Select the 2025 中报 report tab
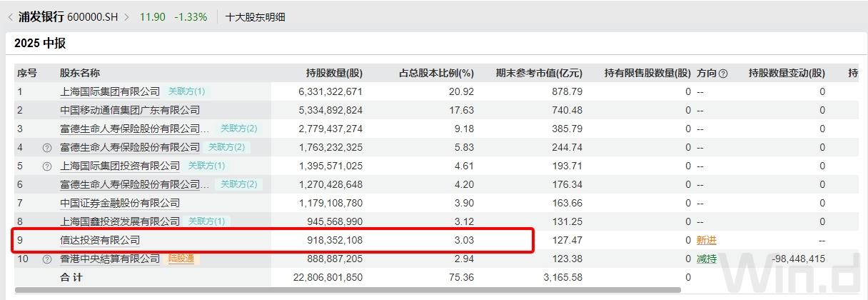The image size is (868, 300). (x=40, y=43)
